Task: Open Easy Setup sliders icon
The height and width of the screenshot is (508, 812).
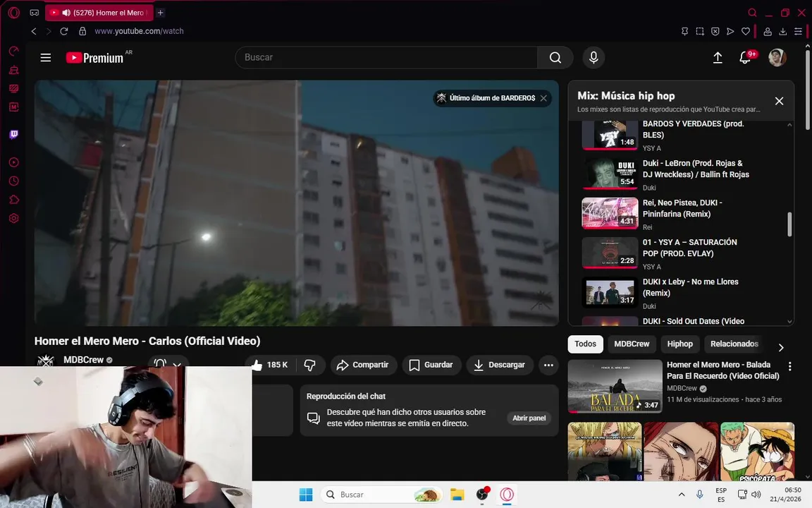Action: pos(798,31)
